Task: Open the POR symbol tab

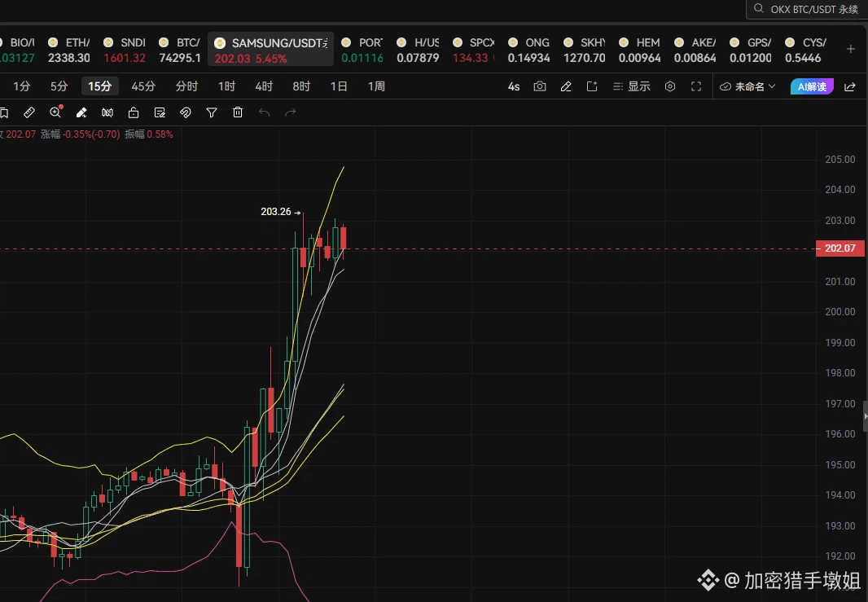Action: 362,50
